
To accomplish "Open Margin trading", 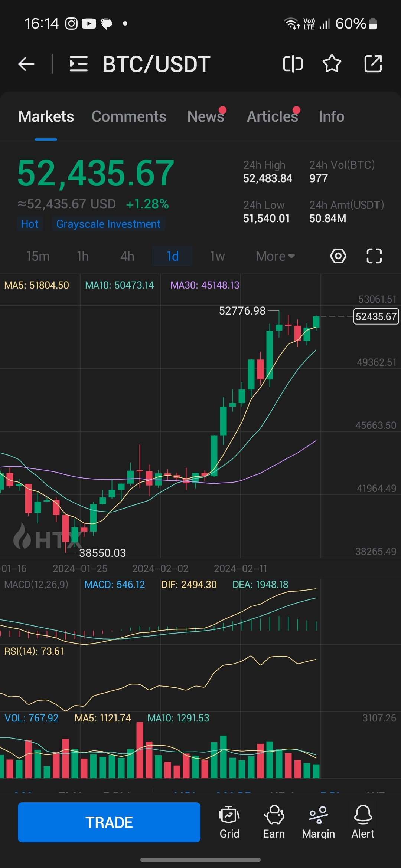I will pyautogui.click(x=318, y=822).
